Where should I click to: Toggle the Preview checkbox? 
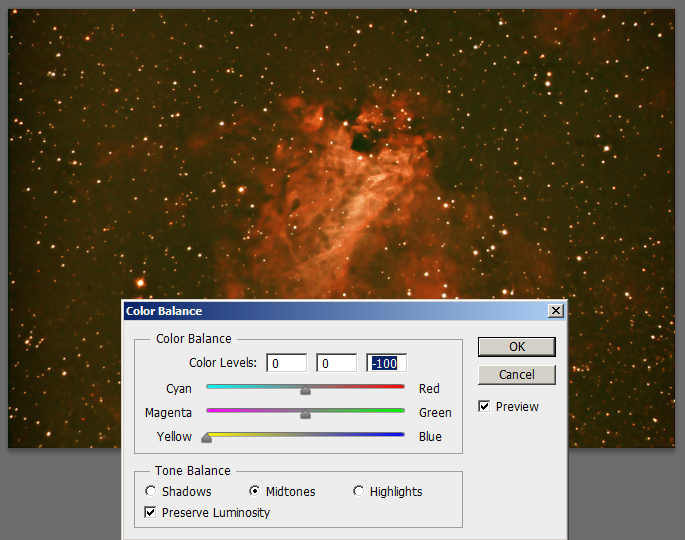(484, 406)
